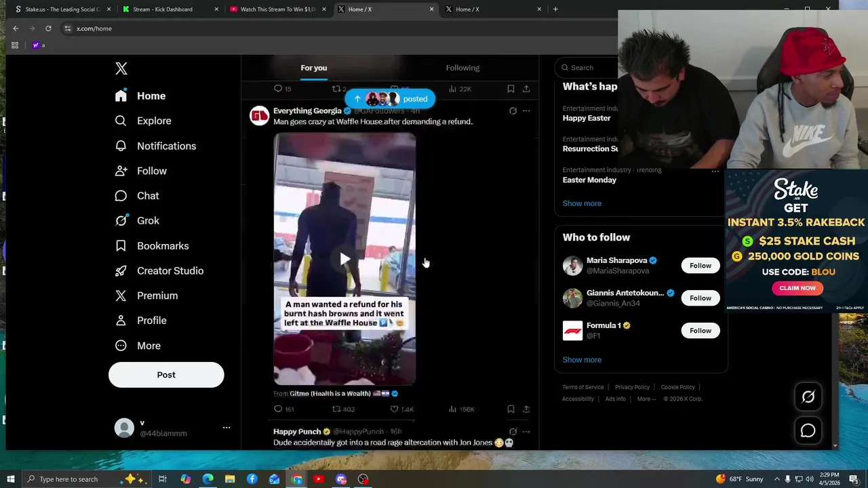
Task: Open File Explorer from the taskbar
Action: (x=230, y=479)
